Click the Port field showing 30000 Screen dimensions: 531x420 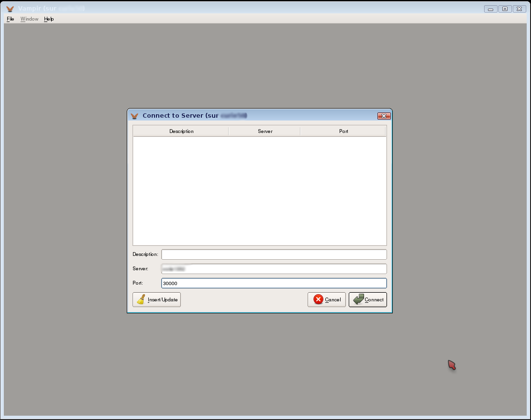click(274, 283)
